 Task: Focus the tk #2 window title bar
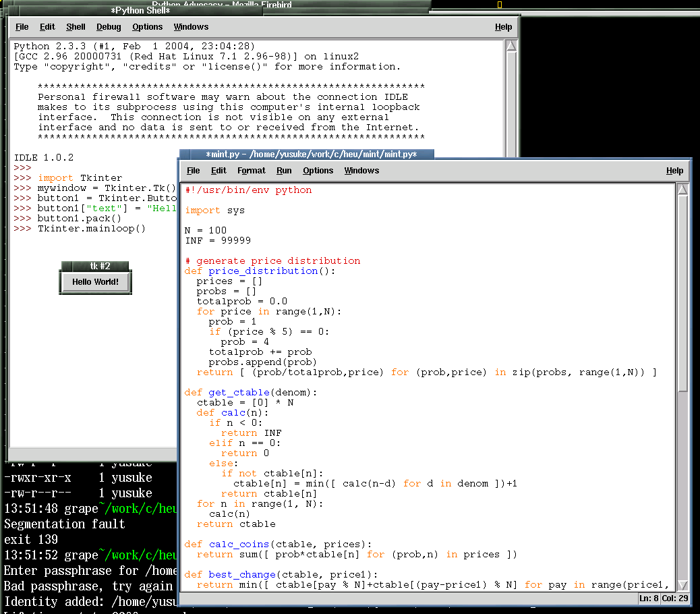(95, 267)
